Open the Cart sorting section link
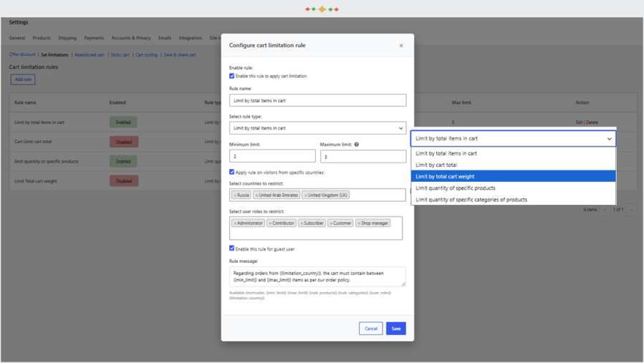 (x=146, y=54)
